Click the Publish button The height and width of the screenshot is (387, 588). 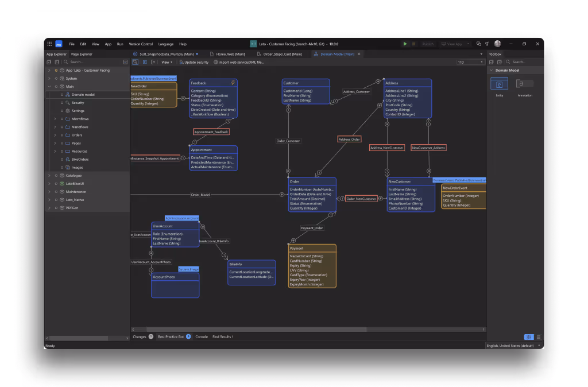pos(427,44)
